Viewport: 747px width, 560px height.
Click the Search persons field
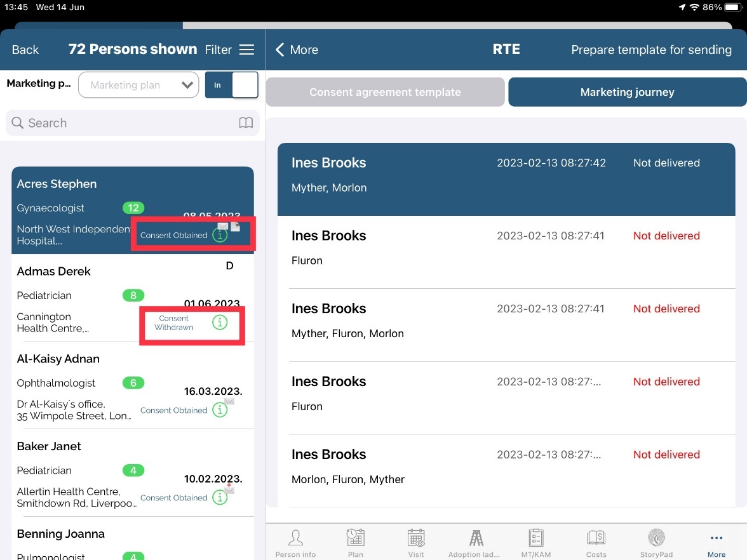[127, 123]
